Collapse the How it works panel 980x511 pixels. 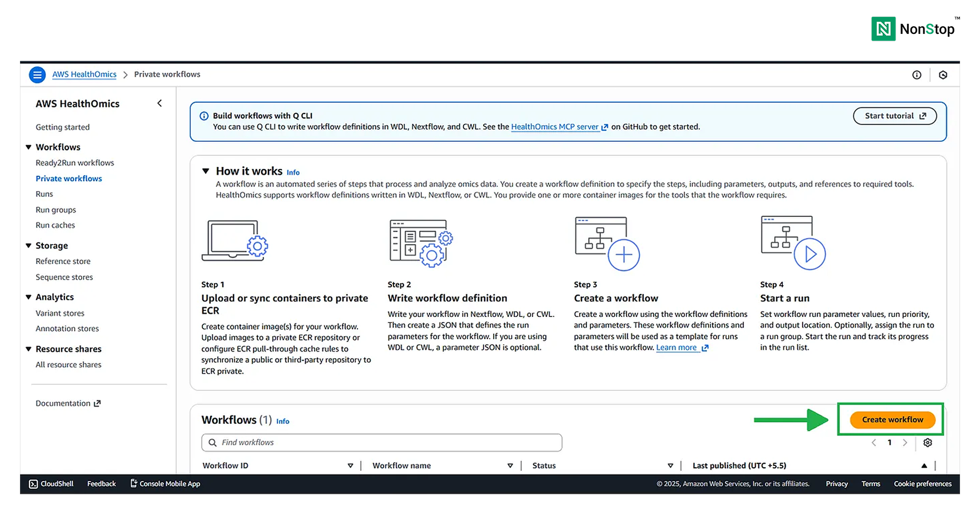coord(206,171)
